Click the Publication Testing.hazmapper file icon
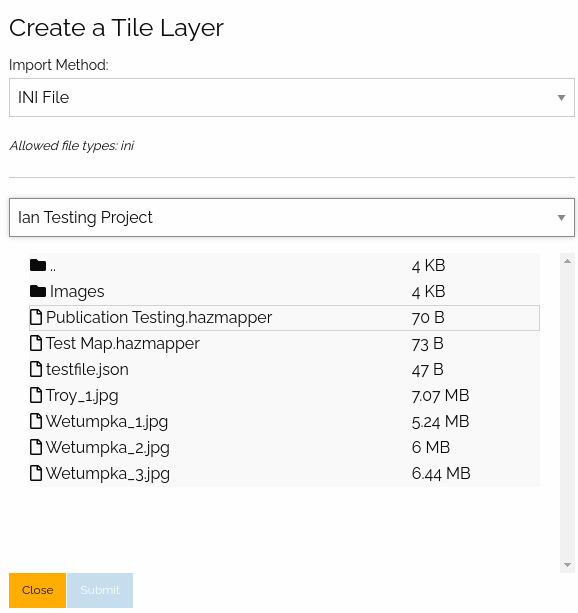The image size is (578, 613). point(36,317)
